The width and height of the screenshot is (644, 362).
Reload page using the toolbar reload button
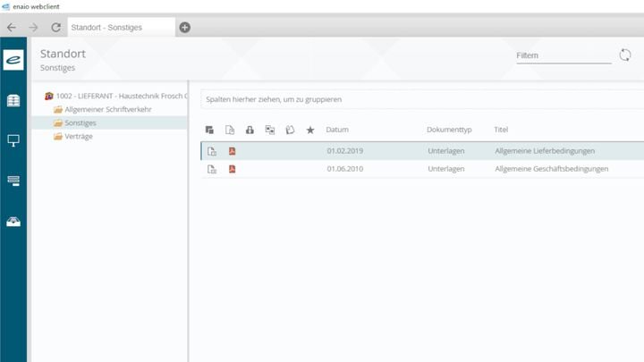click(55, 27)
